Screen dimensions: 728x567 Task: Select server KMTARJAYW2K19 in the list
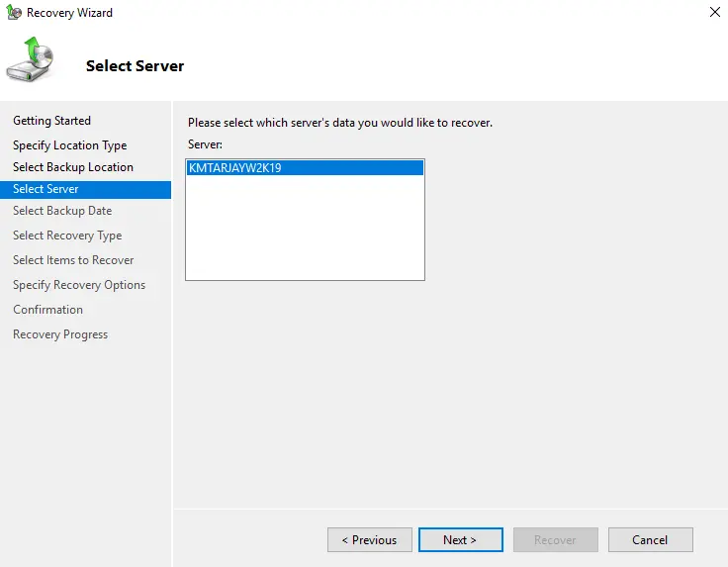click(x=235, y=168)
